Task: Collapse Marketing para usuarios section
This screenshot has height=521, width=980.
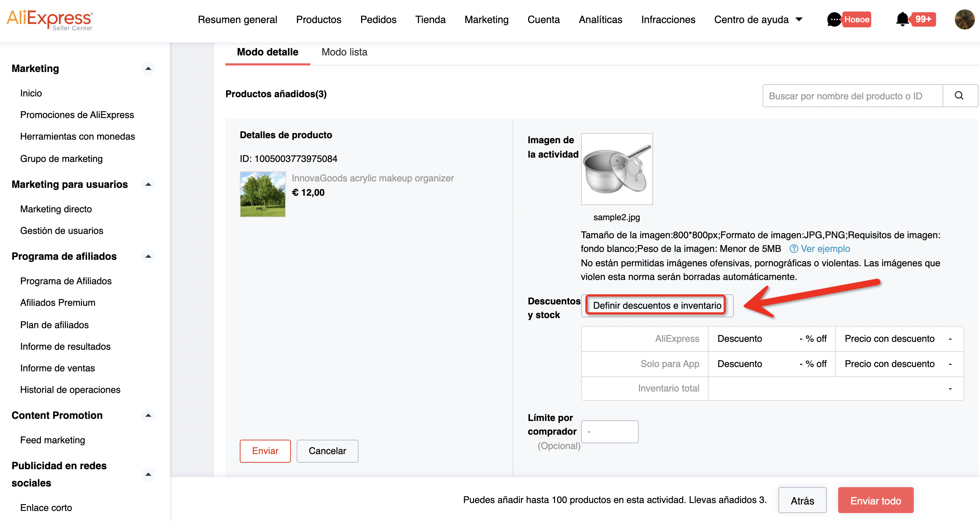Action: 148,185
